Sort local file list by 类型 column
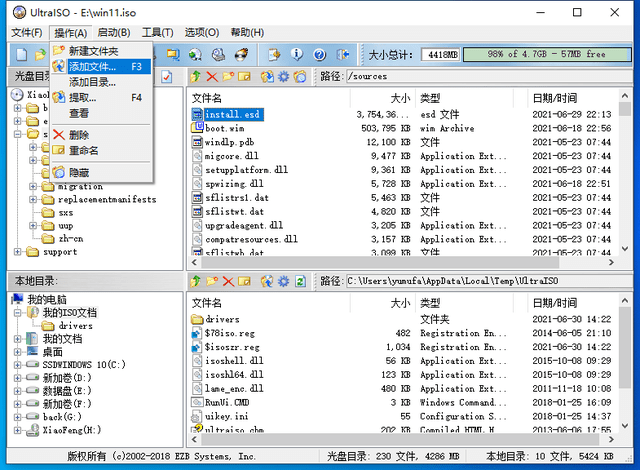This screenshot has width=640, height=470. point(464,303)
